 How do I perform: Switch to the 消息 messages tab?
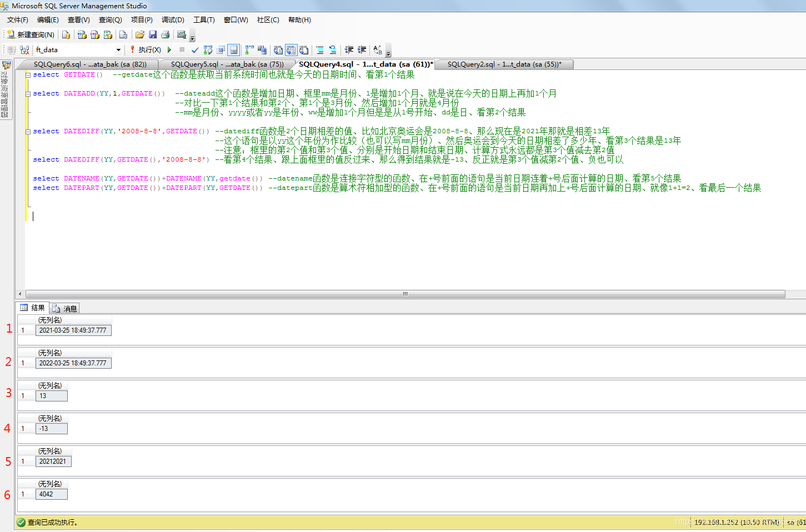[x=65, y=308]
